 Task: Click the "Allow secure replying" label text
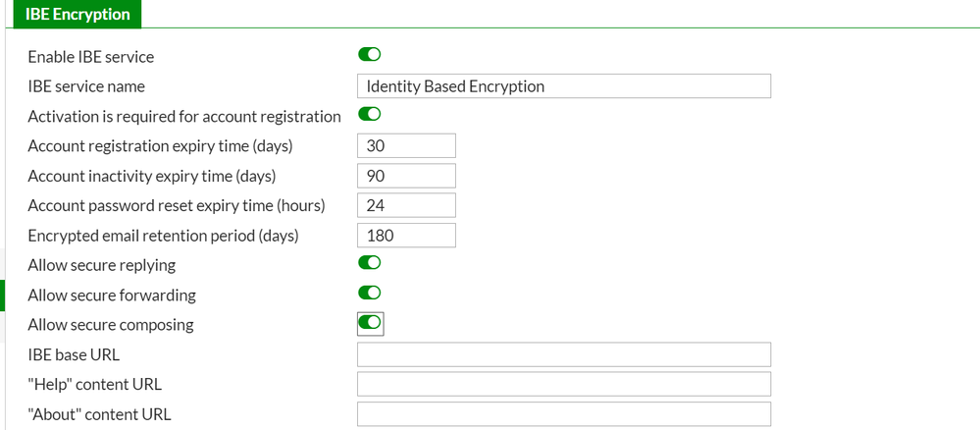coord(102,265)
